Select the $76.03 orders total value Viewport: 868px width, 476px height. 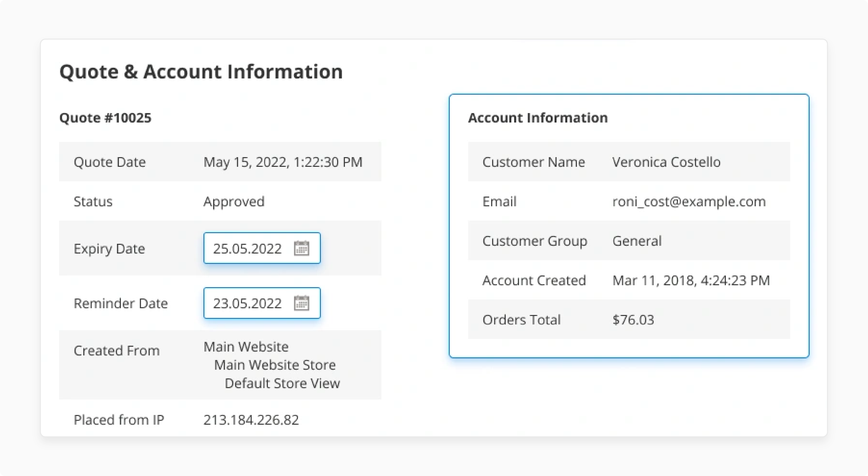pos(633,320)
